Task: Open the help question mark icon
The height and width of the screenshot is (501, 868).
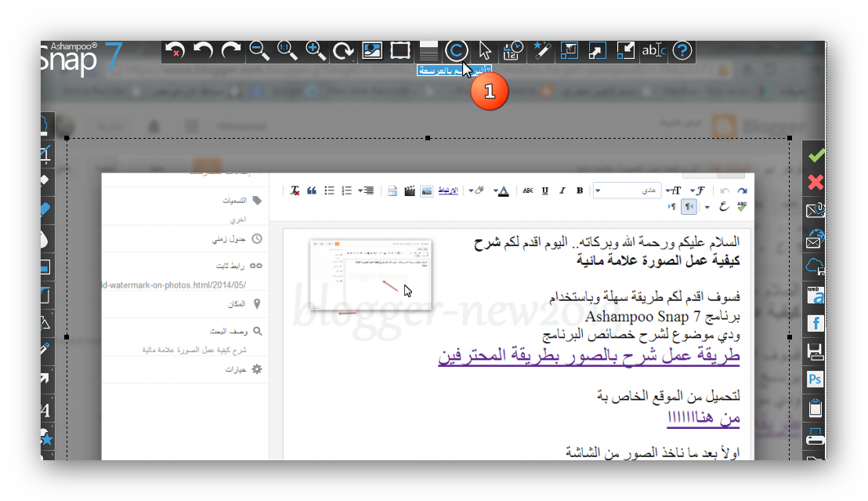Action: 682,51
